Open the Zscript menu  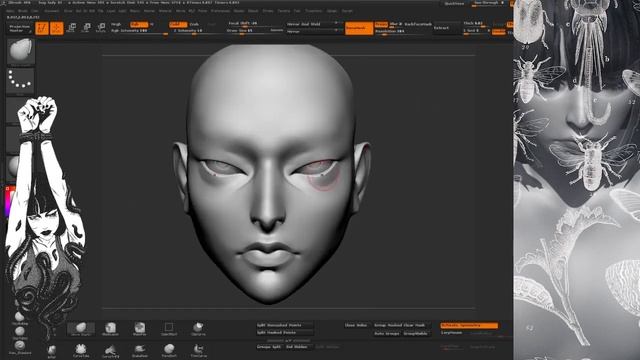(347, 11)
